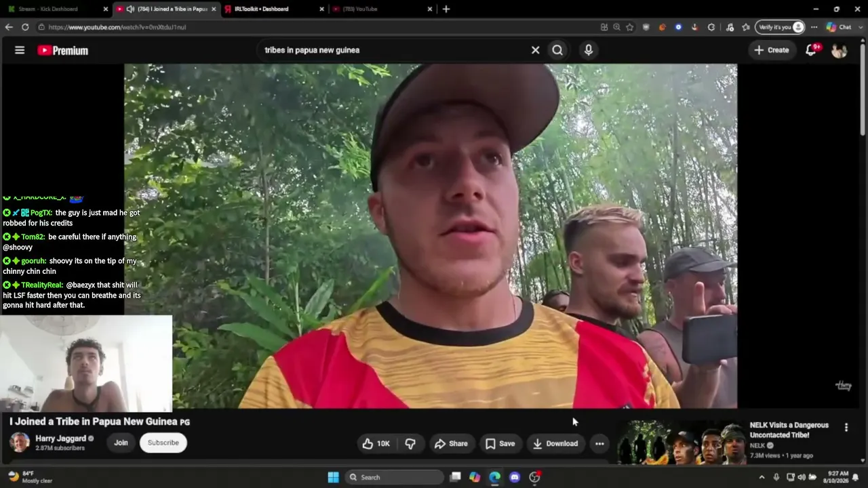868x488 pixels.
Task: Reload the current page
Action: coord(25,27)
